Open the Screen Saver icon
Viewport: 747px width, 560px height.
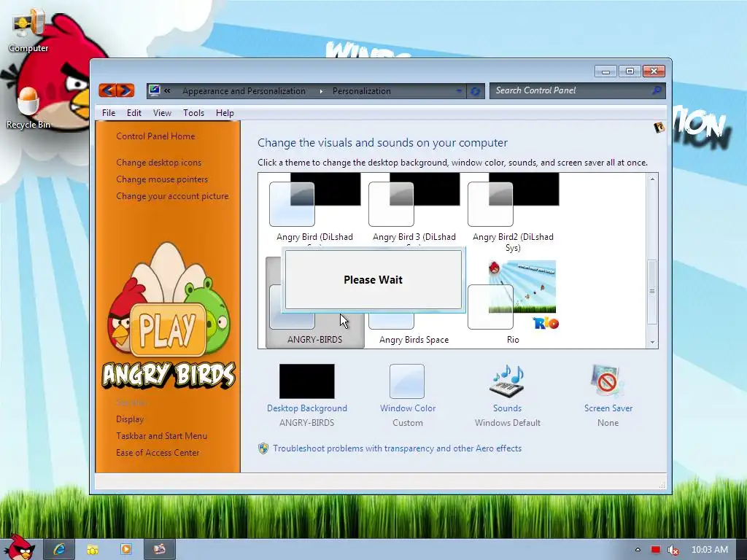click(x=608, y=381)
